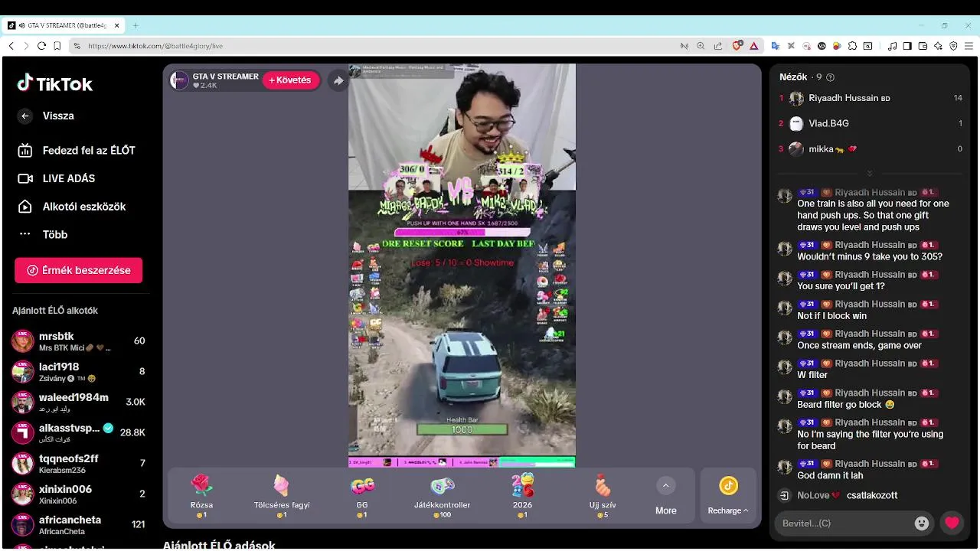This screenshot has width=980, height=551.
Task: Click the share page icon in address bar
Action: pyautogui.click(x=718, y=46)
